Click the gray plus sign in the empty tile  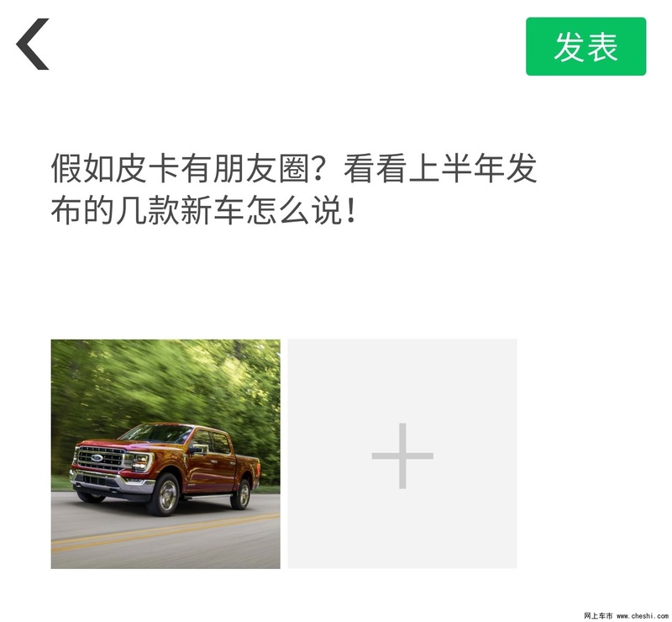(x=402, y=456)
